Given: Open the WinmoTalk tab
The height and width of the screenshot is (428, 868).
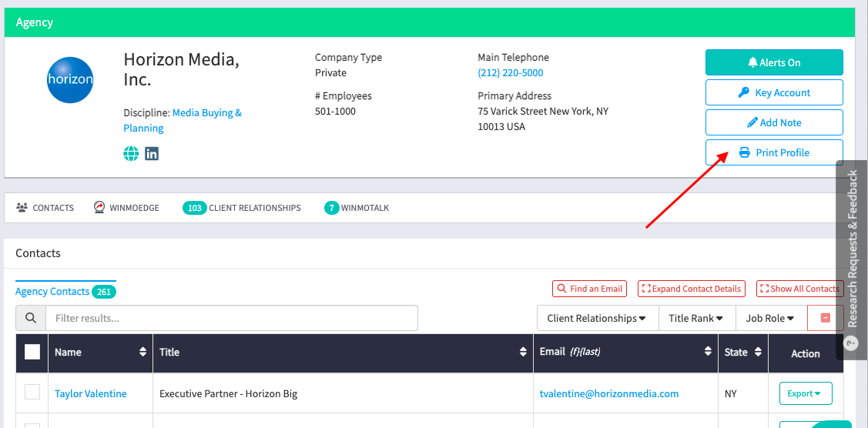Looking at the screenshot, I should (357, 208).
